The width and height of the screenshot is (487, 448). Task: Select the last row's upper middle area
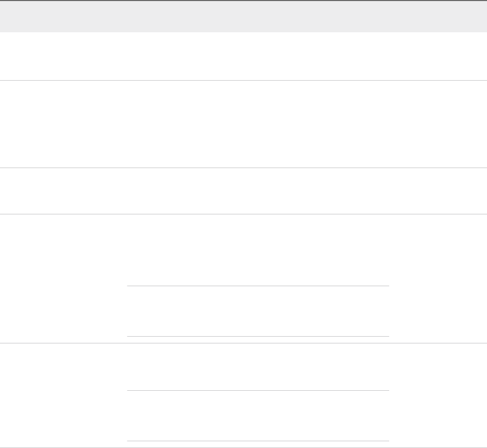coord(258,366)
